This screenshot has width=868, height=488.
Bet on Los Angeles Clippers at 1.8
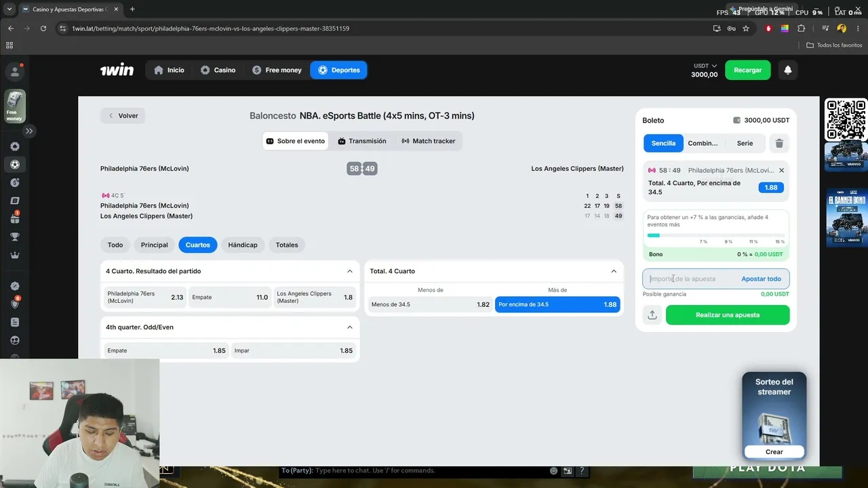coord(315,297)
